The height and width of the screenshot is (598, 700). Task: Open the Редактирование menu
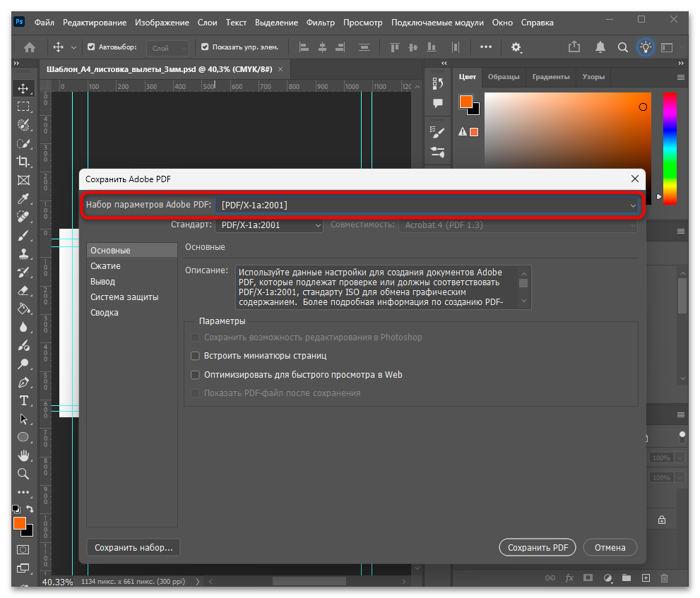pyautogui.click(x=95, y=23)
